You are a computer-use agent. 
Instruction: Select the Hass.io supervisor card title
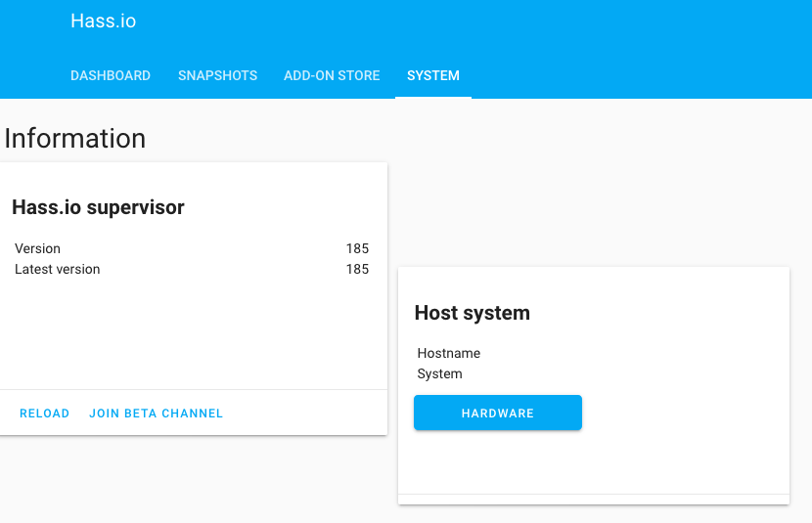click(99, 207)
